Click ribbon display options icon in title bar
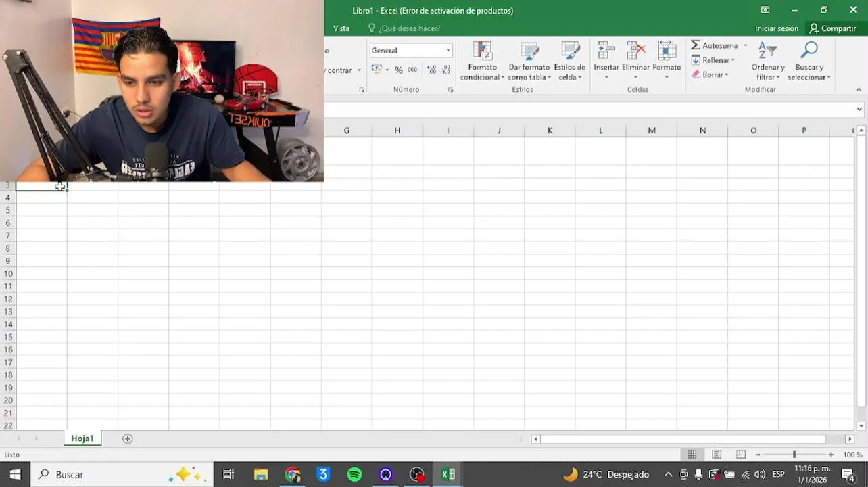868x487 pixels. (x=765, y=10)
